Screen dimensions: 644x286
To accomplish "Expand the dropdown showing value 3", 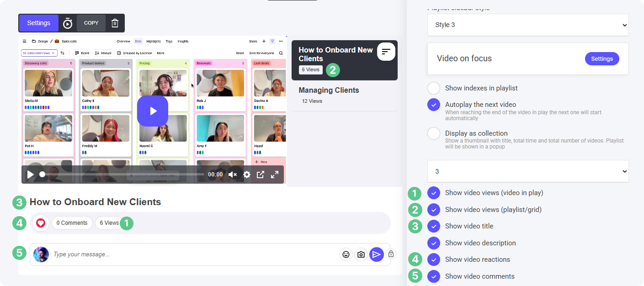I will 528,171.
